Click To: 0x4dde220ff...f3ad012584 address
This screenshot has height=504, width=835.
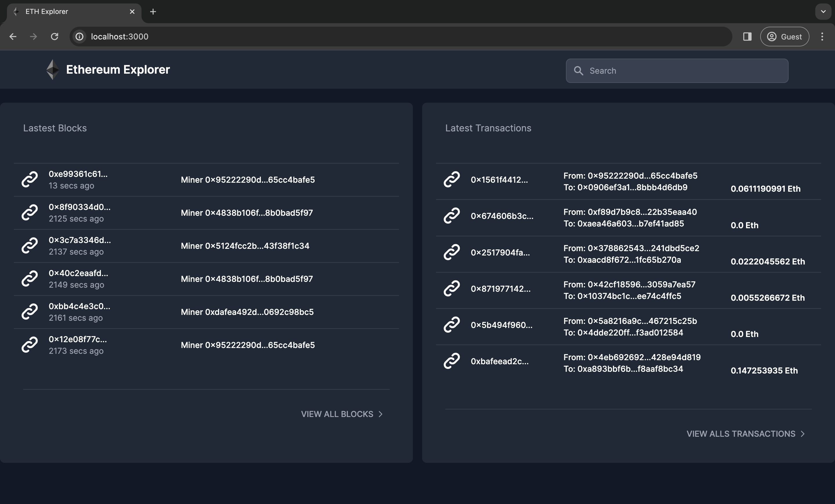tap(623, 333)
